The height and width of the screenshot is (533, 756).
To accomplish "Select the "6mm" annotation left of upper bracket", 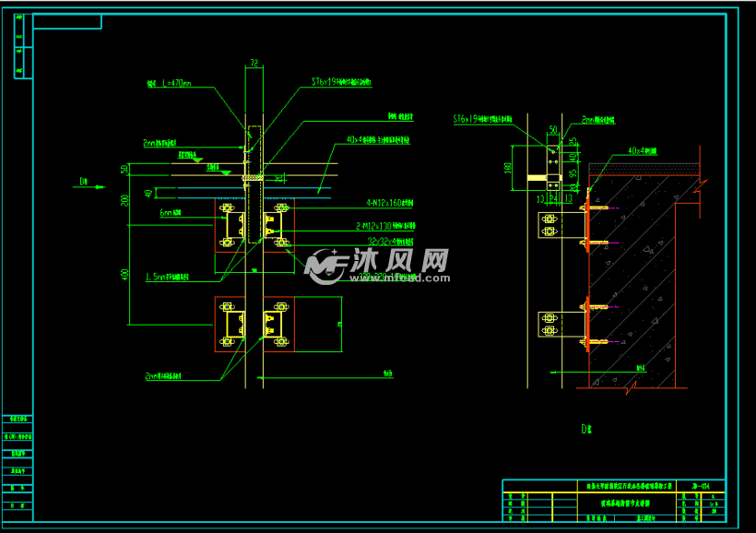I will (x=170, y=212).
